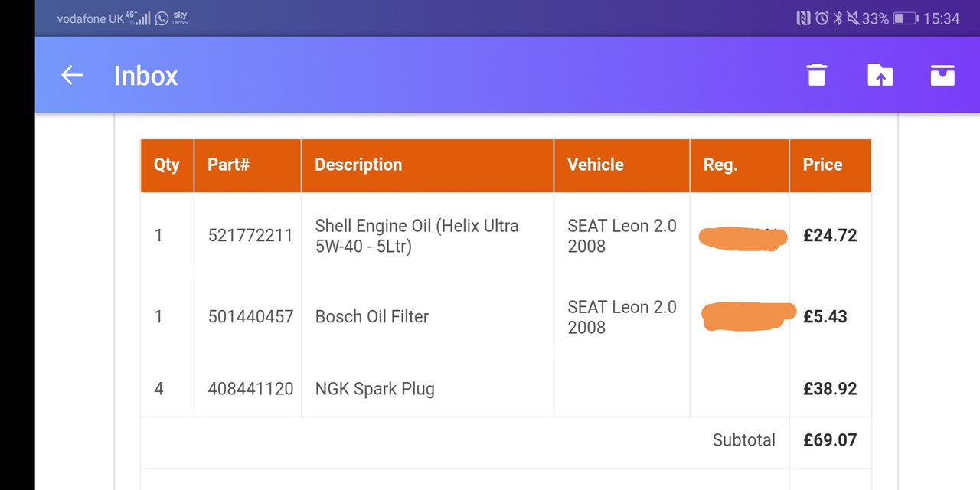Select part number 521772211
The height and width of the screenshot is (490, 980).
[250, 236]
